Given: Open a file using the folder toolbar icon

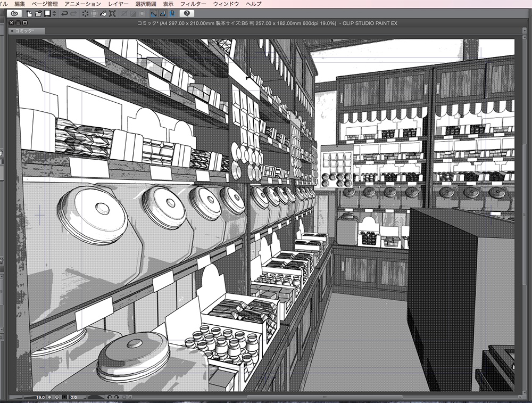Looking at the screenshot, I should coord(38,14).
